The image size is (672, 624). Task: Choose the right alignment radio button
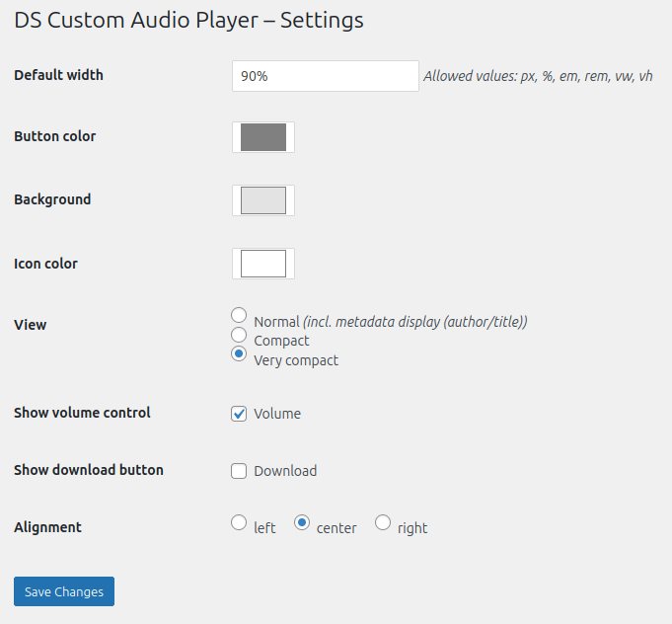tap(383, 522)
